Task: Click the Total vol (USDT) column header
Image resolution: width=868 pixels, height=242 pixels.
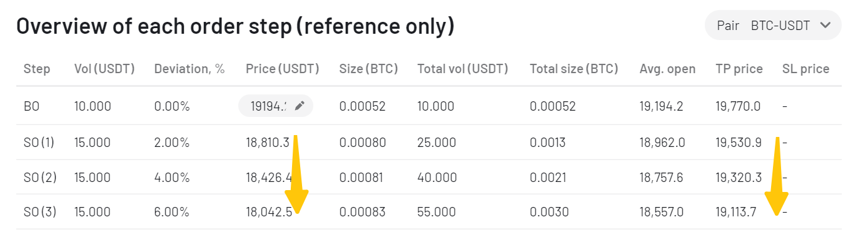Action: click(x=463, y=69)
